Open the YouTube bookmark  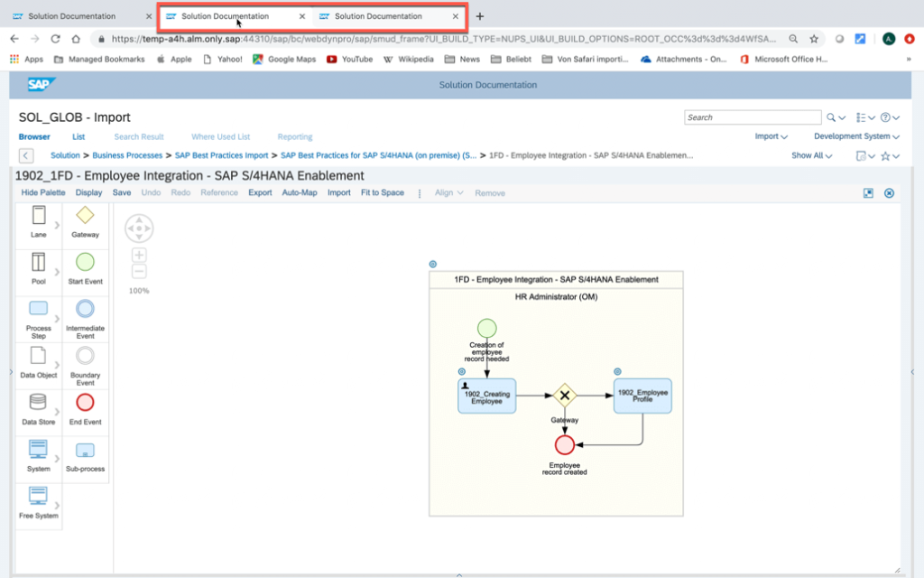click(x=349, y=59)
